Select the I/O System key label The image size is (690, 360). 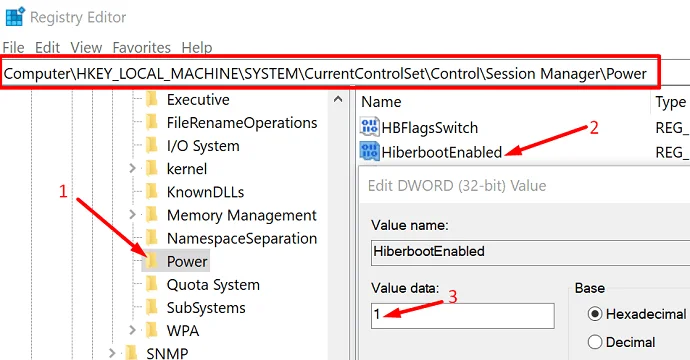pyautogui.click(x=203, y=146)
